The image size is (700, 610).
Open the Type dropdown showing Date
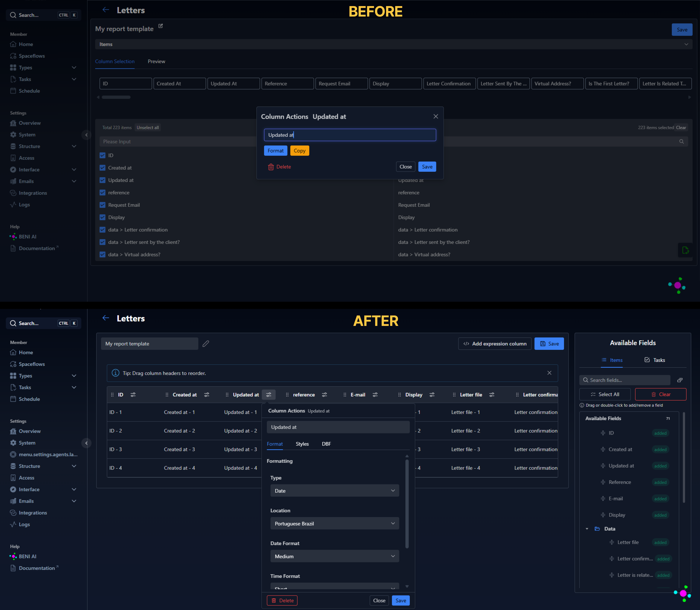click(335, 491)
